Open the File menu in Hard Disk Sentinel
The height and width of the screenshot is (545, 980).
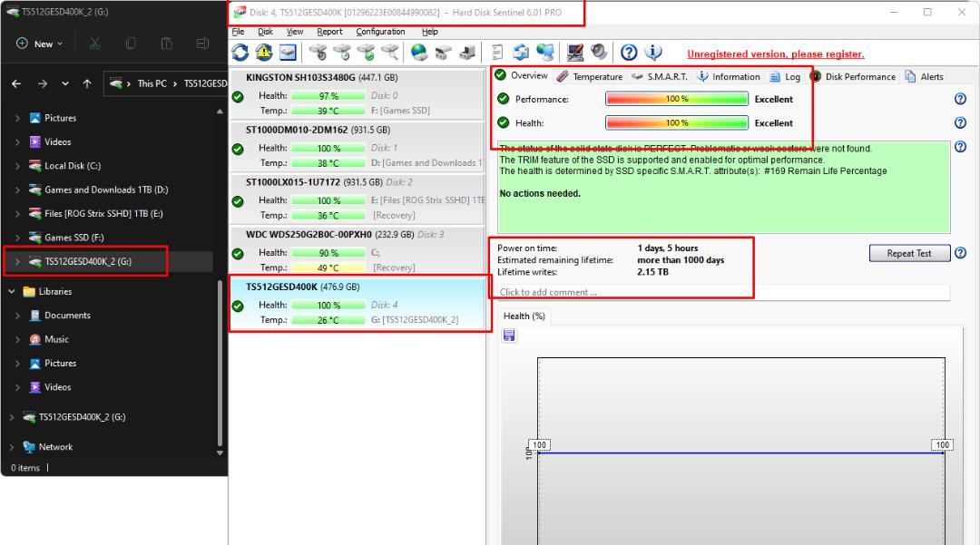coord(238,31)
